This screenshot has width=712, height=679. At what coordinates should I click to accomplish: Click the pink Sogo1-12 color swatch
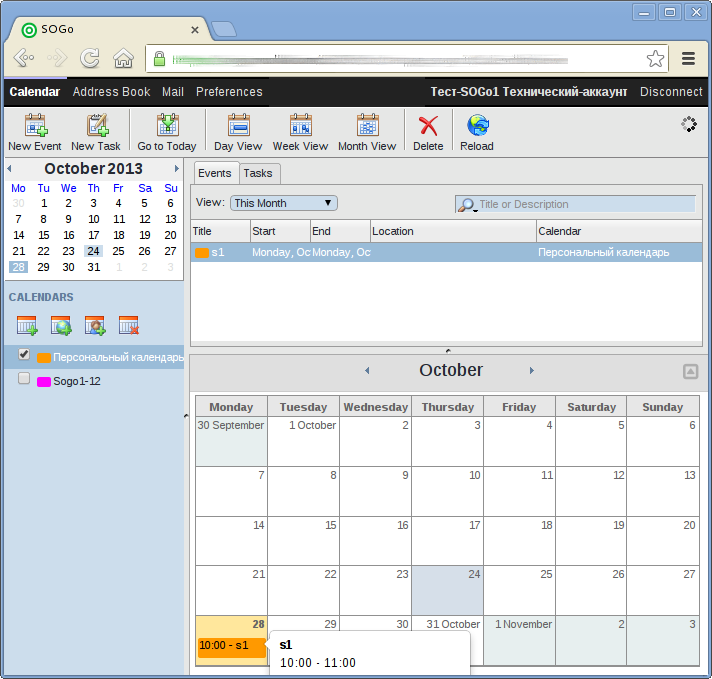[44, 382]
